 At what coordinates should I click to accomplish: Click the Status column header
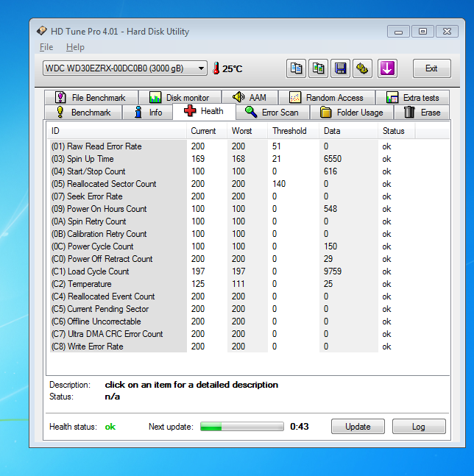coord(396,131)
